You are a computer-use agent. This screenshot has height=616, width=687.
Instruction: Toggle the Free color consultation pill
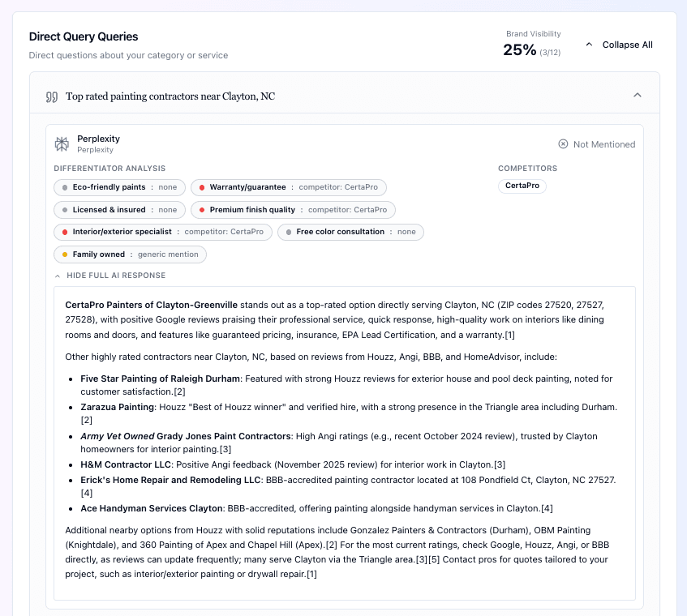tap(350, 231)
